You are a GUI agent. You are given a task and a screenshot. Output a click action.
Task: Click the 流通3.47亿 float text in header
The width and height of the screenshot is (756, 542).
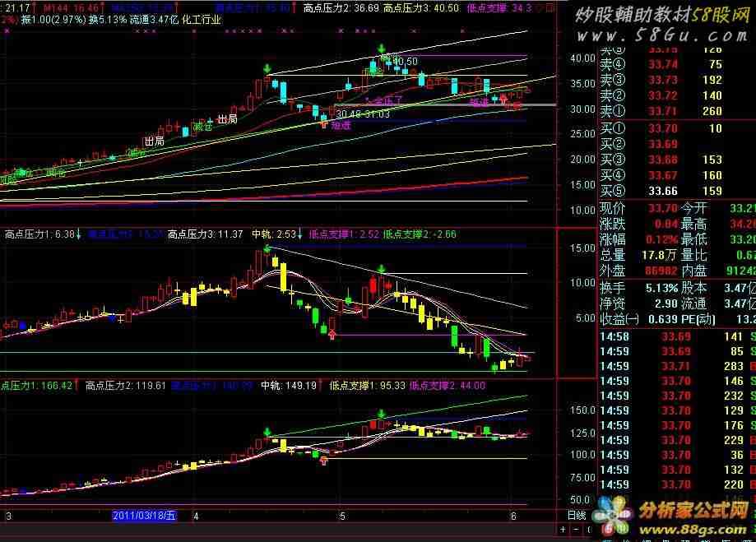coord(155,20)
